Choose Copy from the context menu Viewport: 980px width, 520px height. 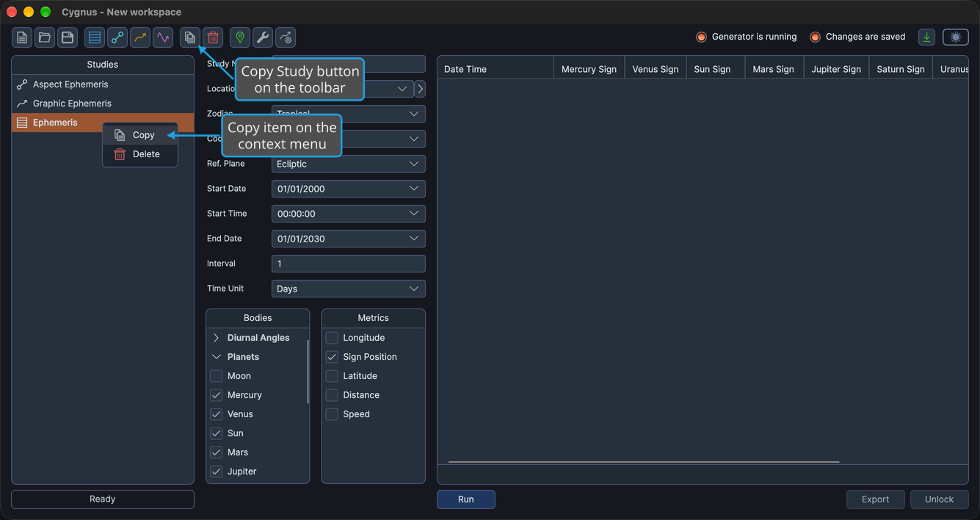[x=140, y=135]
